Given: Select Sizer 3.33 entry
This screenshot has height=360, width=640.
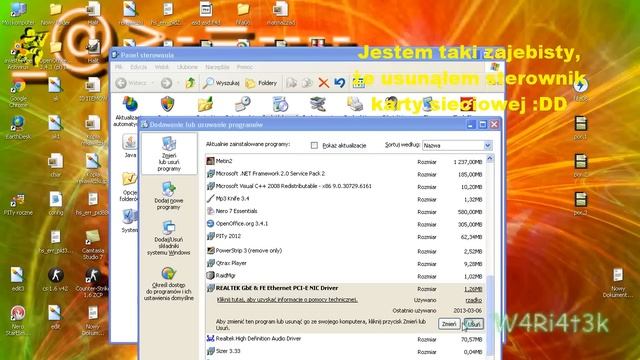Looking at the screenshot, I should (346, 351).
